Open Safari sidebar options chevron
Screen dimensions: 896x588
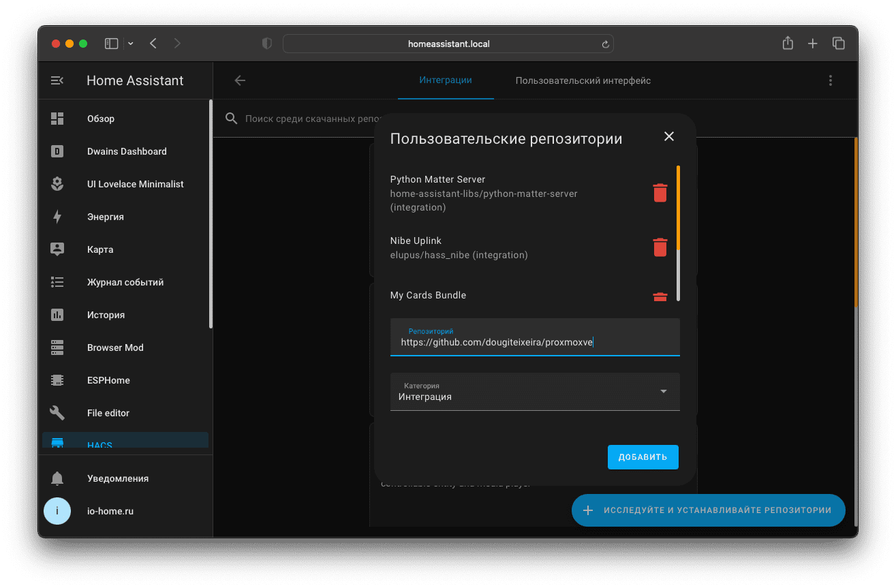tap(131, 44)
